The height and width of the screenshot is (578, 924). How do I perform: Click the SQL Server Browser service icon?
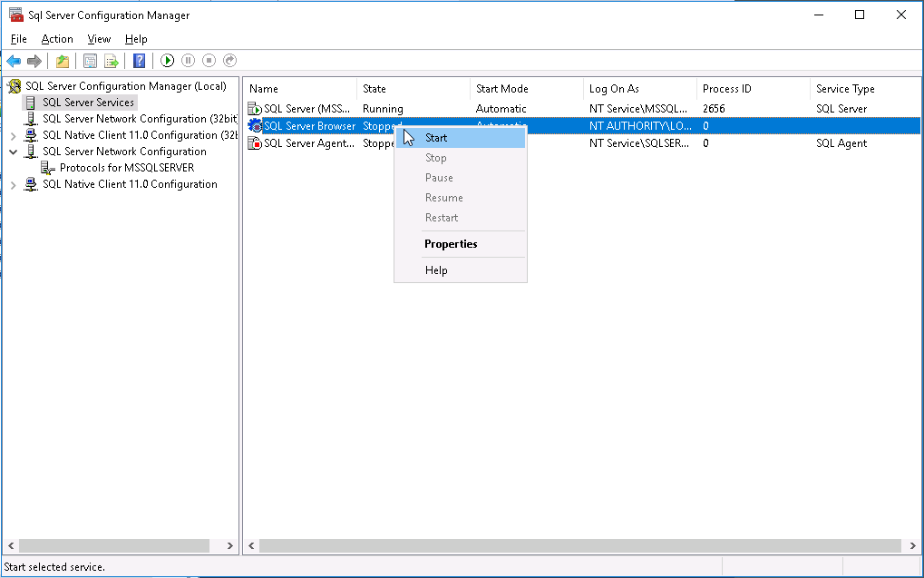pyautogui.click(x=255, y=125)
